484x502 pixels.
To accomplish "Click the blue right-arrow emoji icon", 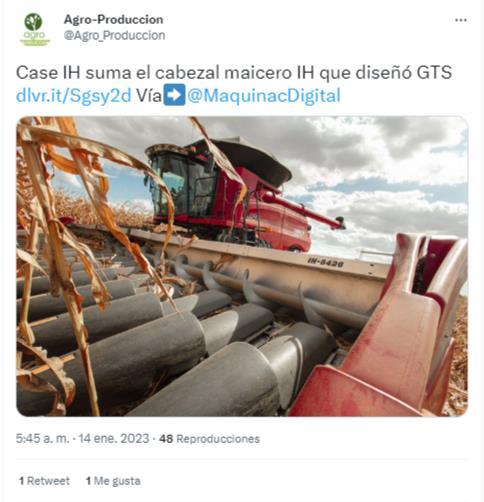I will pos(174,95).
